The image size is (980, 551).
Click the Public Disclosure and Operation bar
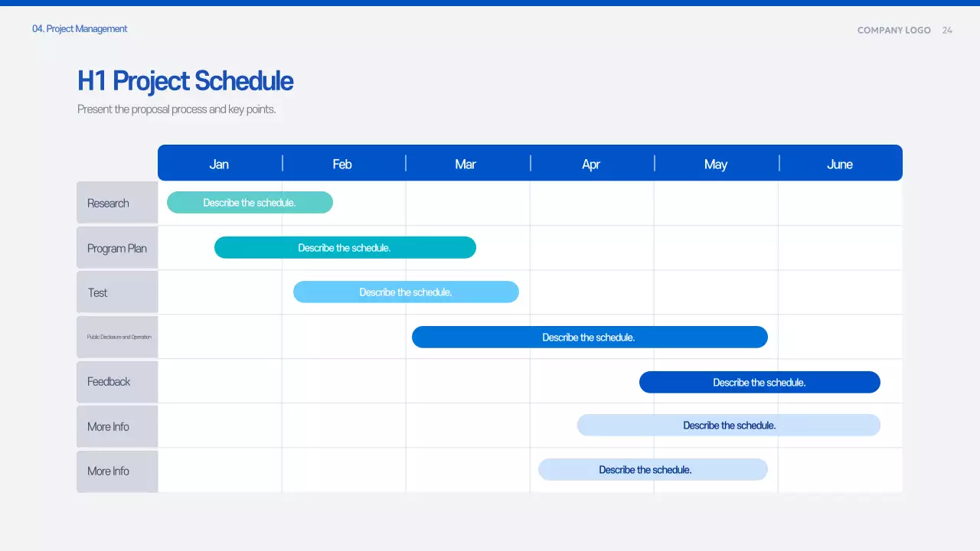pyautogui.click(x=590, y=337)
